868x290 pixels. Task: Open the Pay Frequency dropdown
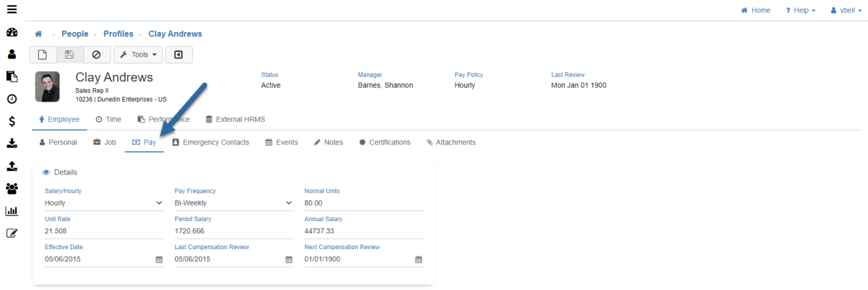click(x=289, y=203)
